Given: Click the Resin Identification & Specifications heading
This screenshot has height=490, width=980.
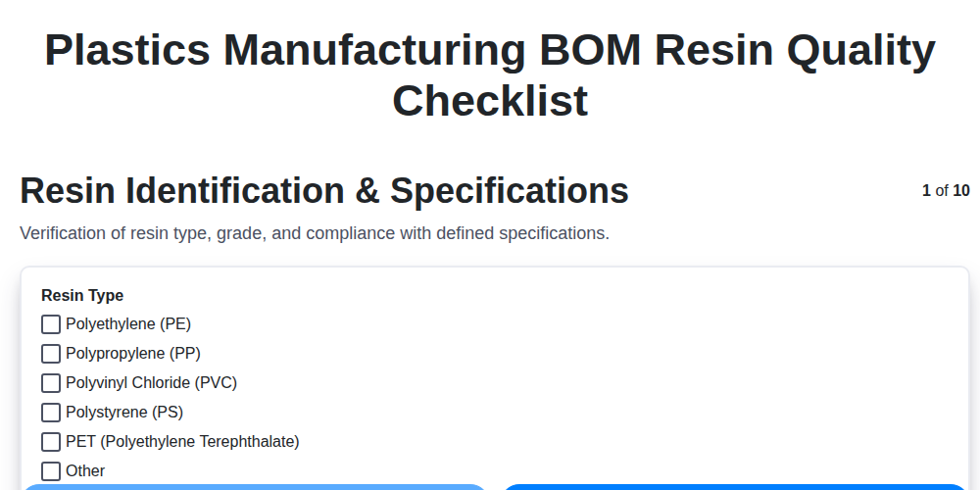Looking at the screenshot, I should [324, 191].
